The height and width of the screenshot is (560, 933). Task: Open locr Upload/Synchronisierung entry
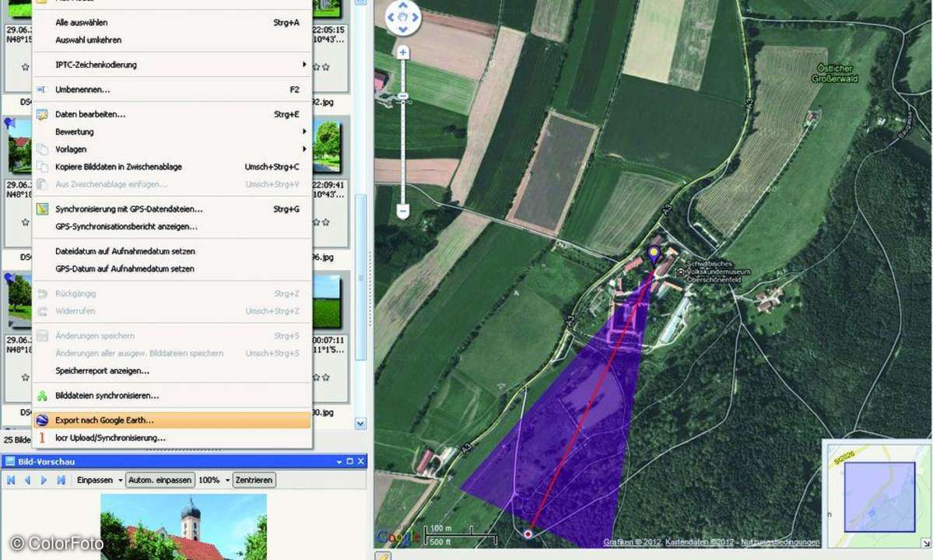tap(172, 438)
